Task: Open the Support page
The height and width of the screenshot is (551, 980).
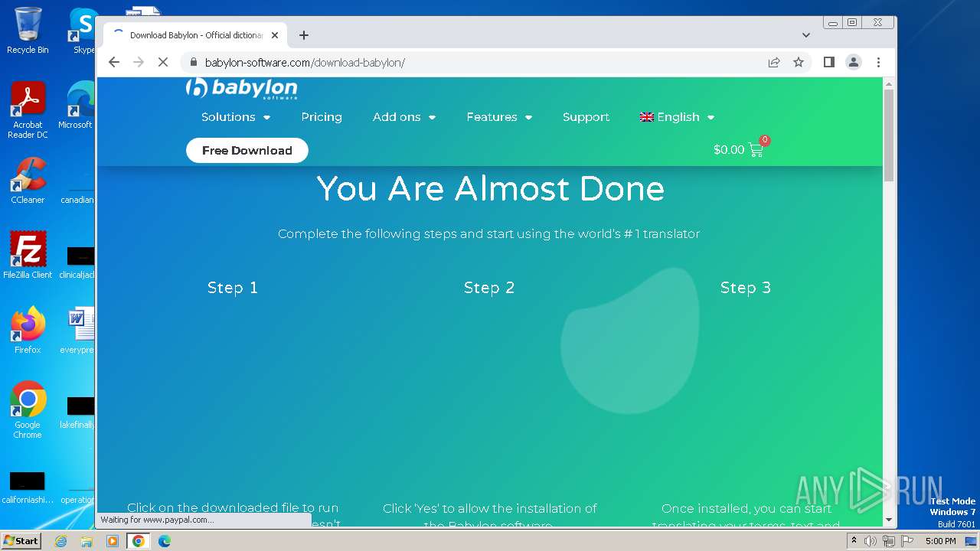Action: pyautogui.click(x=586, y=117)
